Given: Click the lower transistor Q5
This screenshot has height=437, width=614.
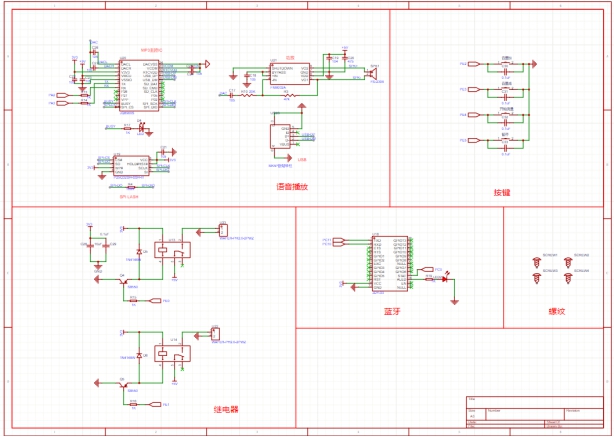Looking at the screenshot, I should [x=123, y=383].
